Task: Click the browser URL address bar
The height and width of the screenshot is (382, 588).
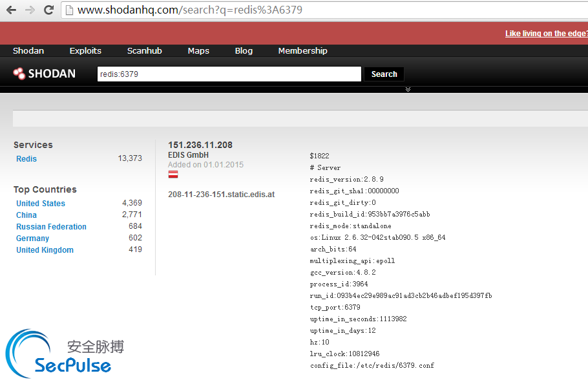Action: pyautogui.click(x=324, y=10)
